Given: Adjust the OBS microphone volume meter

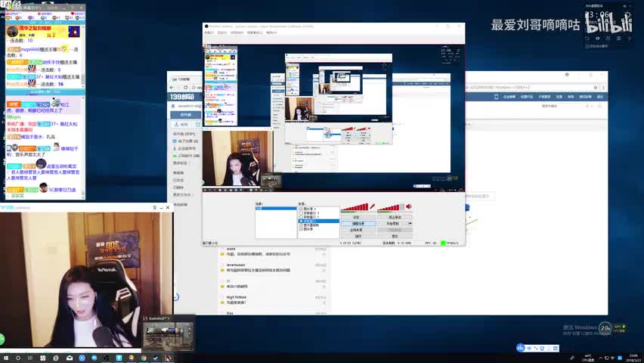Looking at the screenshot, I should [x=355, y=207].
